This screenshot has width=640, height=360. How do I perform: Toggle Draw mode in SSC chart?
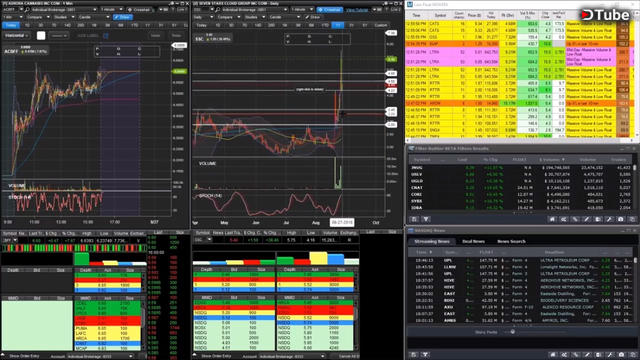(313, 17)
